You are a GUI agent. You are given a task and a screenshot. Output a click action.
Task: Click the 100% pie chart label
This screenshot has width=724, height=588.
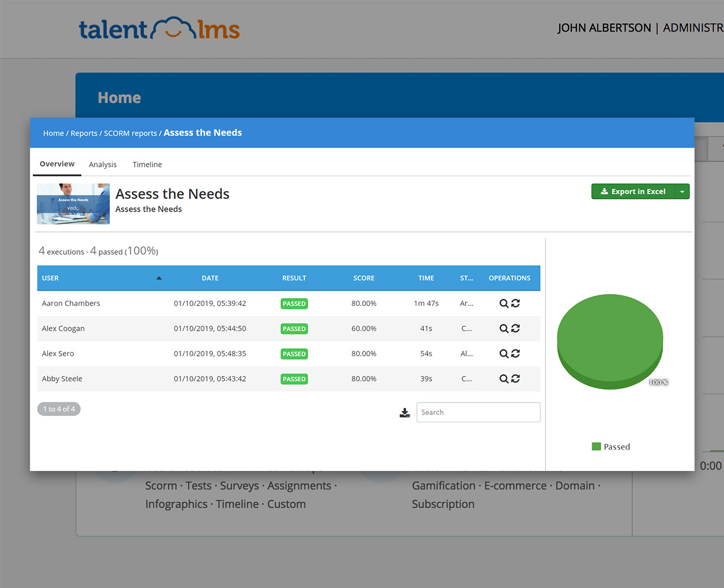[658, 383]
